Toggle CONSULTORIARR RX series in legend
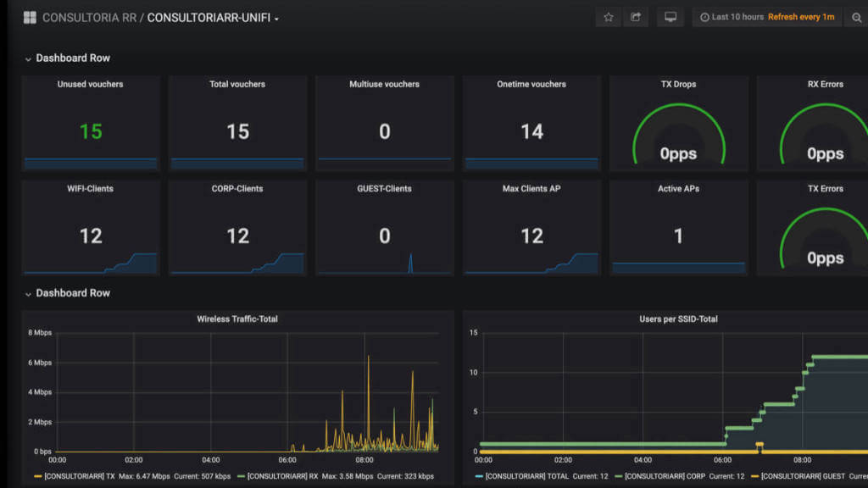Screen dimensions: 868x488 [282, 476]
